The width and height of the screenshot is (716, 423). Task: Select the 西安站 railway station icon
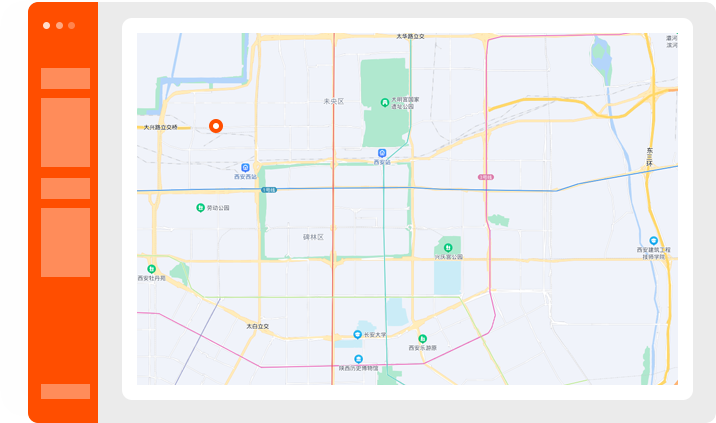pos(382,152)
